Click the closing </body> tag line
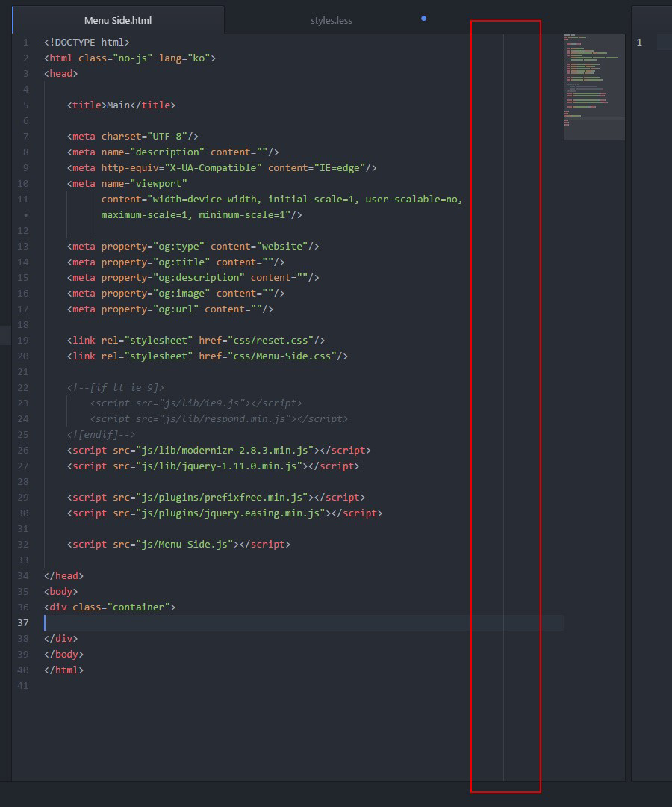This screenshot has height=807, width=672. [63, 655]
